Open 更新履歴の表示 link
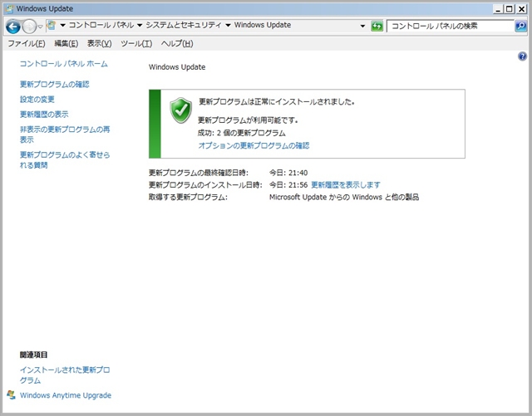 (x=44, y=115)
